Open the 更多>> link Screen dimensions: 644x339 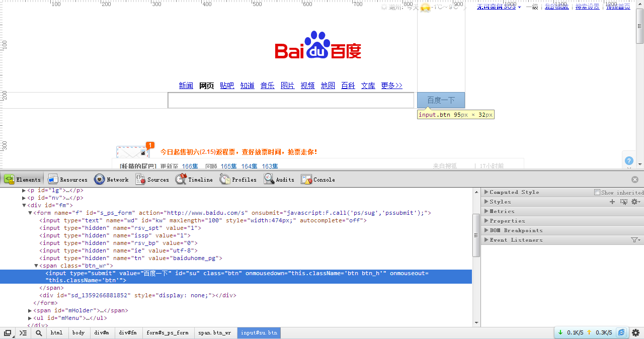click(x=392, y=86)
